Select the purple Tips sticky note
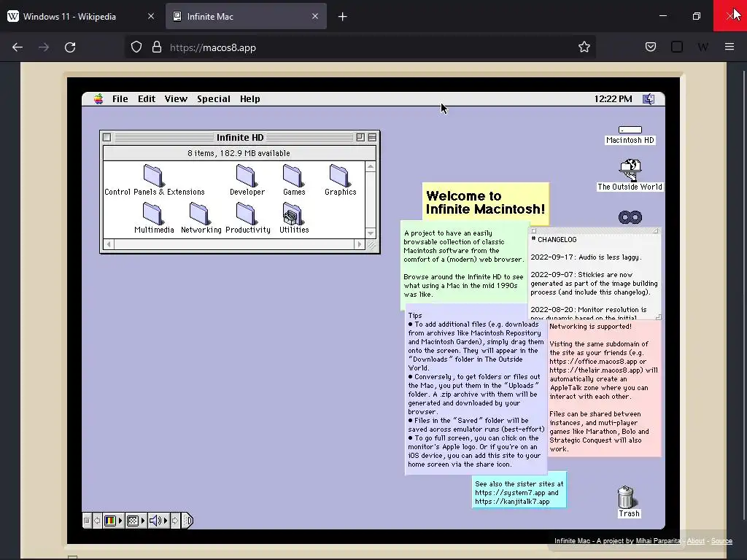 click(476, 389)
